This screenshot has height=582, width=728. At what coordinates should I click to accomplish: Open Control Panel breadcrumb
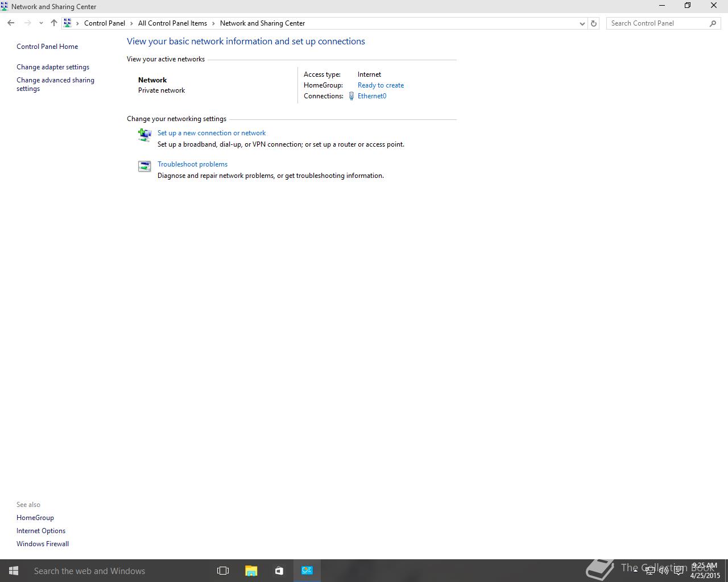click(105, 23)
